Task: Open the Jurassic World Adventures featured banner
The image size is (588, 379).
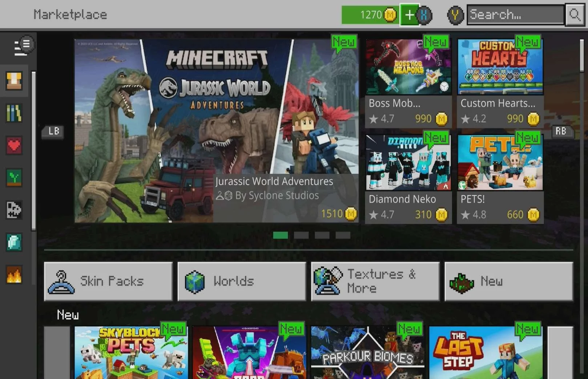Action: (x=216, y=131)
